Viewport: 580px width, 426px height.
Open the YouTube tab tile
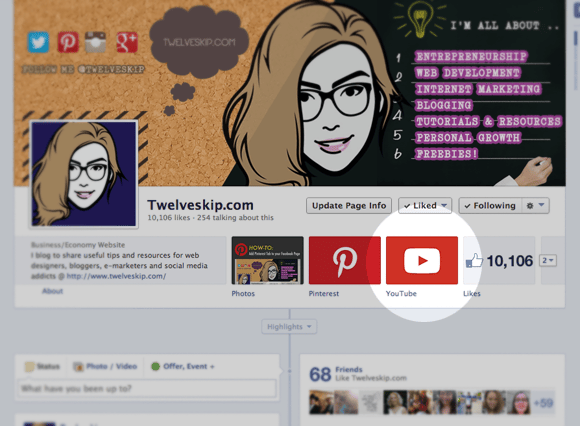[x=422, y=260]
